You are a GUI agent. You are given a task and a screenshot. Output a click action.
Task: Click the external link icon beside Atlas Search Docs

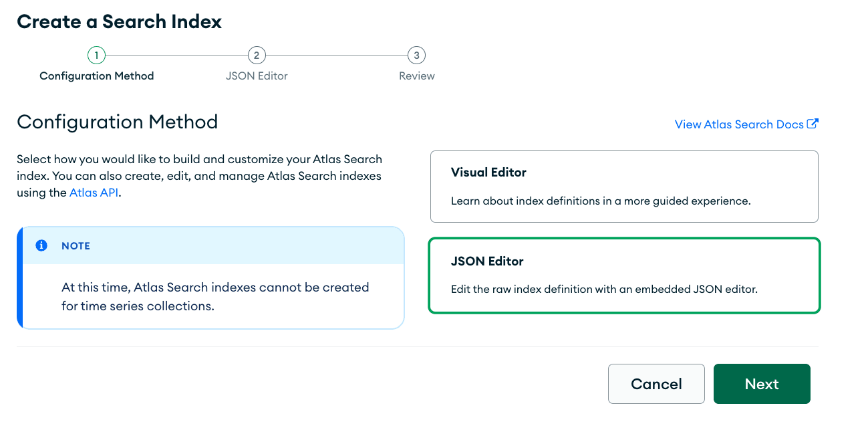(813, 124)
